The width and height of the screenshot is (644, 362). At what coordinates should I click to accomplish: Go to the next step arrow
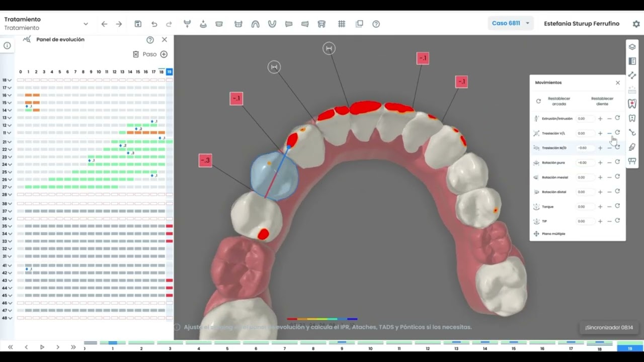point(58,347)
